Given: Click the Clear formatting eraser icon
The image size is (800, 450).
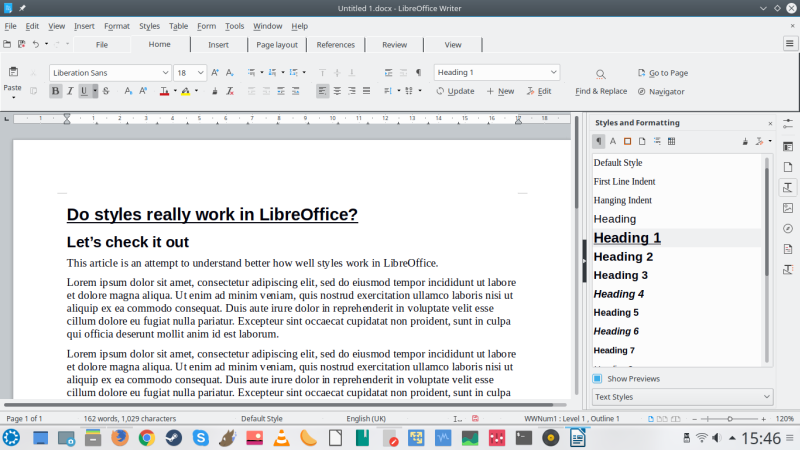Looking at the screenshot, I should click(230, 91).
